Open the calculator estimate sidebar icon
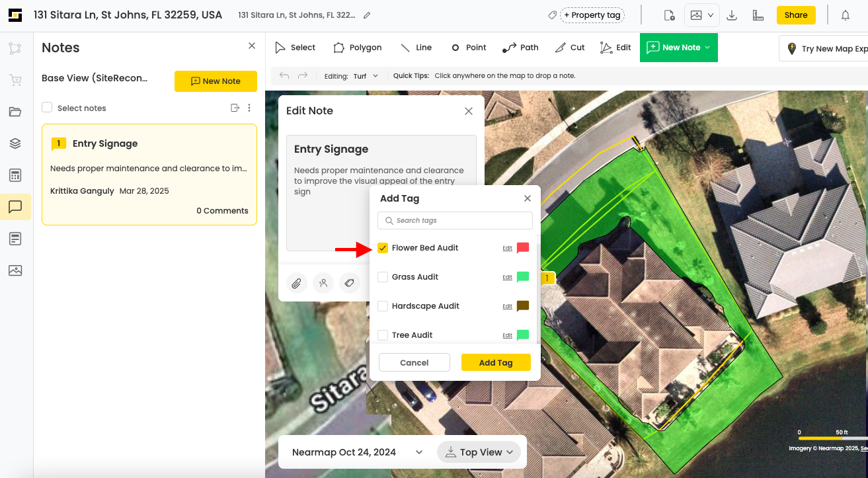The image size is (868, 478). pyautogui.click(x=15, y=175)
